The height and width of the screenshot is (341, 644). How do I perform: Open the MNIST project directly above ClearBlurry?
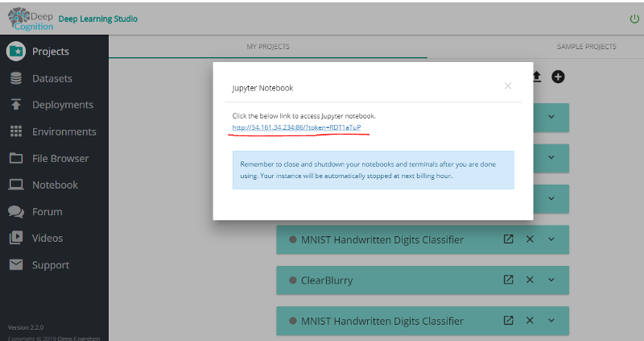click(509, 239)
